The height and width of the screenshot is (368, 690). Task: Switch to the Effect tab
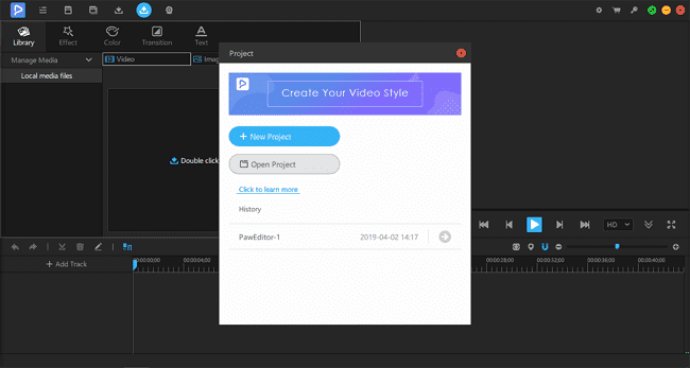pyautogui.click(x=68, y=36)
